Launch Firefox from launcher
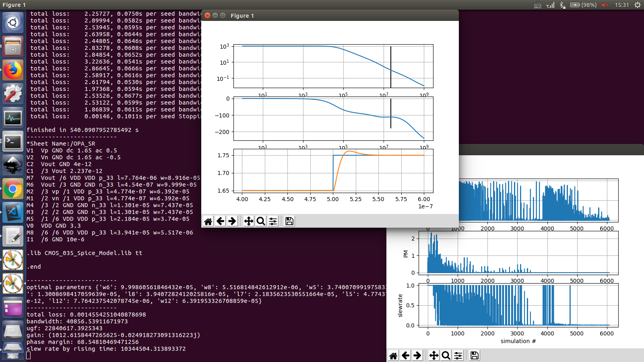Image resolution: width=644 pixels, height=362 pixels. pos(13,70)
